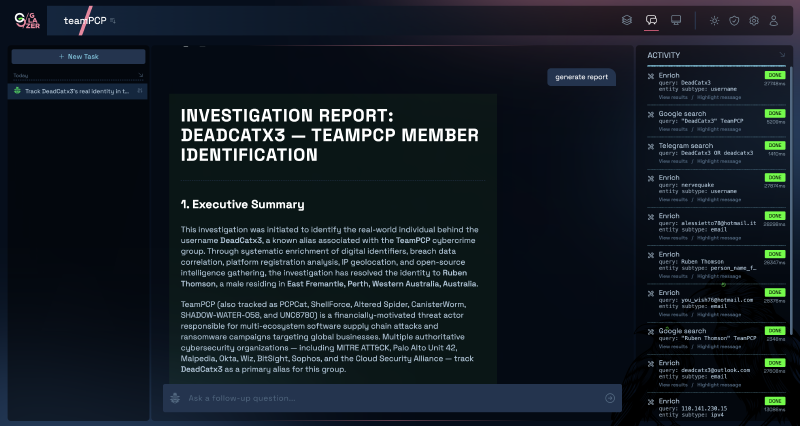Click tool icon of Enrich you_wish76 entry
The image size is (800, 426).
point(651,293)
